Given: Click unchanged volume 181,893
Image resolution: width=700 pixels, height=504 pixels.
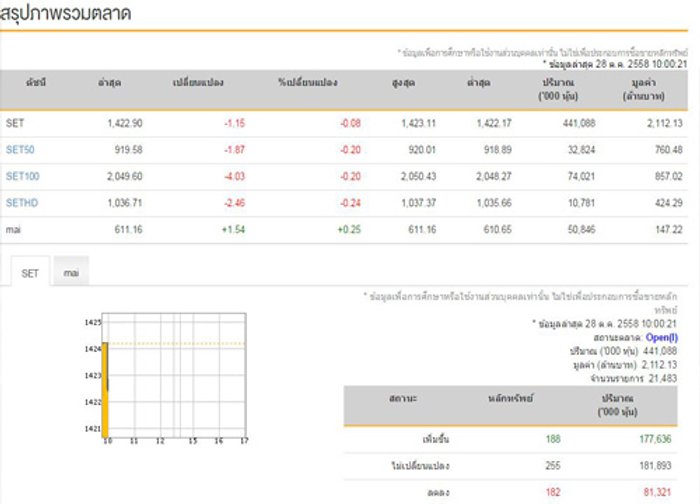Looking at the screenshot, I should pos(655,466).
